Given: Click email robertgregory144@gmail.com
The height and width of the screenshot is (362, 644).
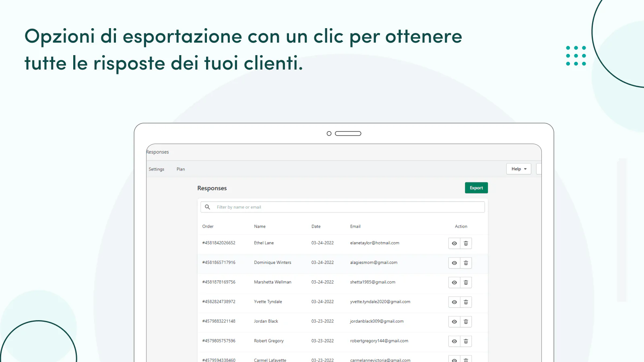Looking at the screenshot, I should pos(379,341).
